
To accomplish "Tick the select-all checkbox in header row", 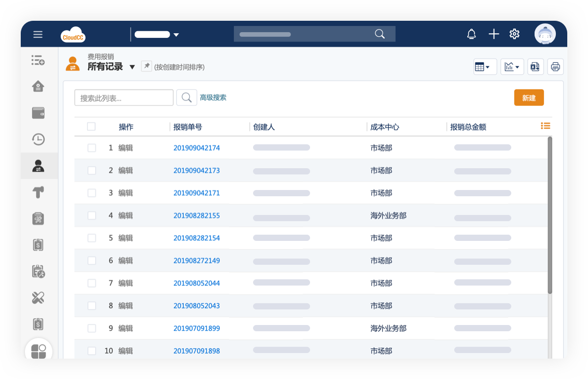I will [91, 127].
